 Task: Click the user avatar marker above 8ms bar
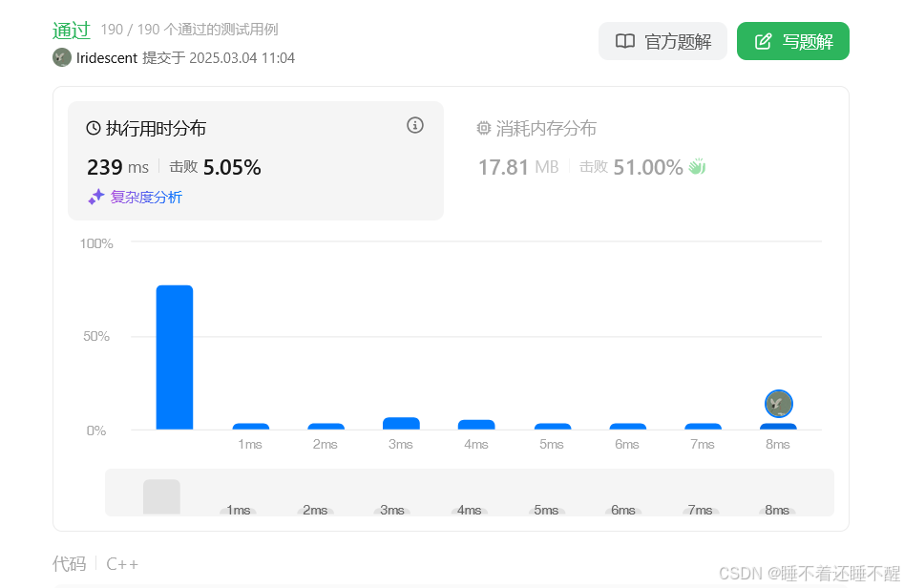[x=778, y=404]
